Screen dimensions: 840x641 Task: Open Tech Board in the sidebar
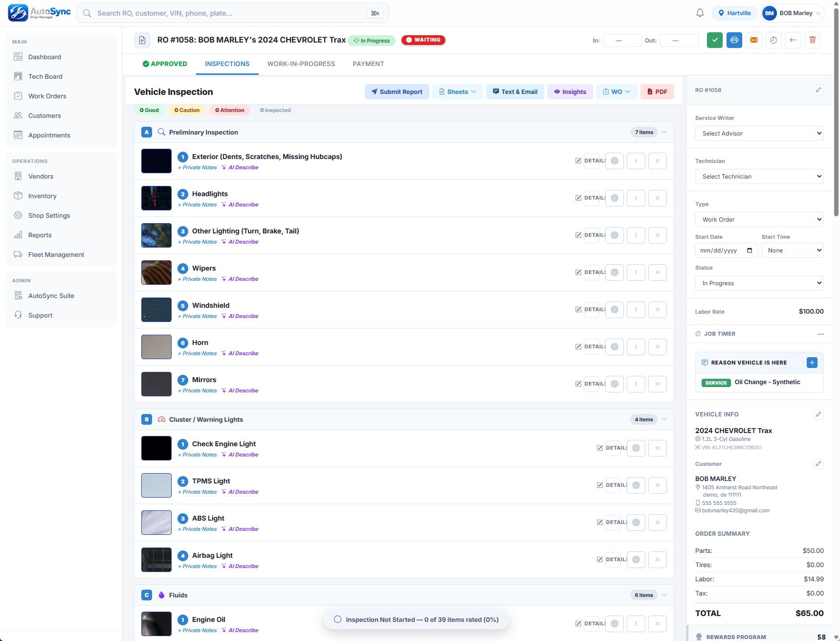(61, 76)
